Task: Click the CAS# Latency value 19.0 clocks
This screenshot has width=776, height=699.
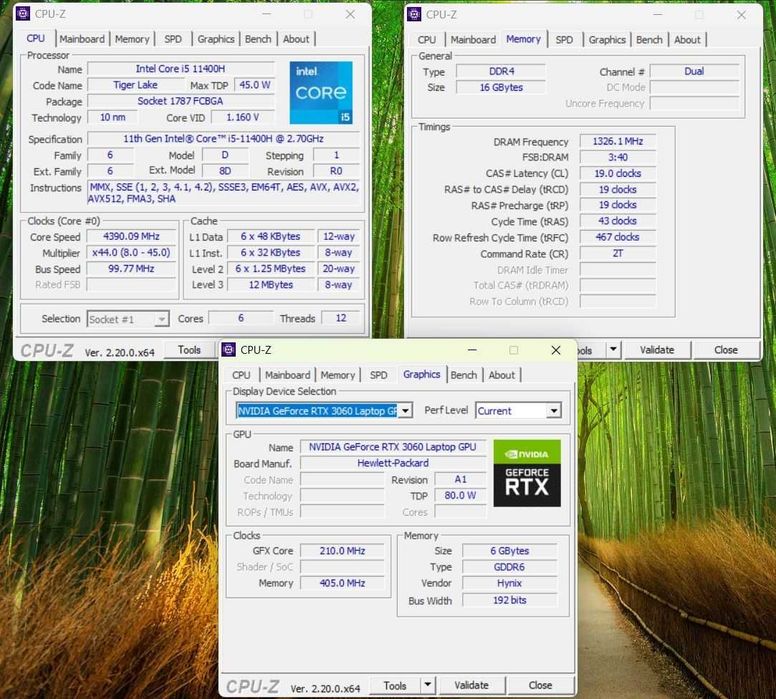Action: coord(618,173)
